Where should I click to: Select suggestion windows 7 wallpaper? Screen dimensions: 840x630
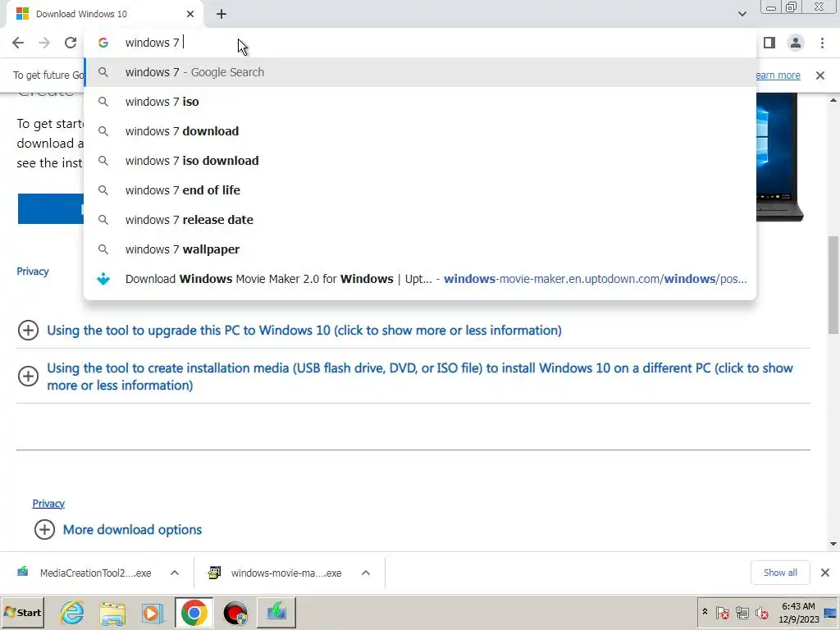pos(420,249)
